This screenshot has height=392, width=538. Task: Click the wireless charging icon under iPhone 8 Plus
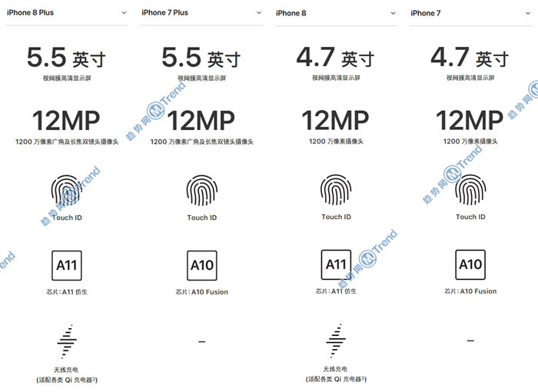click(x=67, y=340)
